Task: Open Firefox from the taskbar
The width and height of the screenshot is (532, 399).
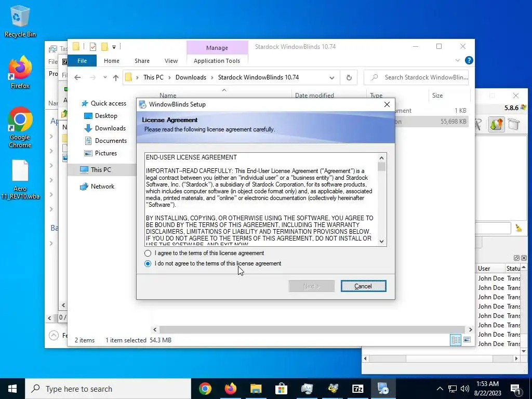Action: [x=230, y=389]
